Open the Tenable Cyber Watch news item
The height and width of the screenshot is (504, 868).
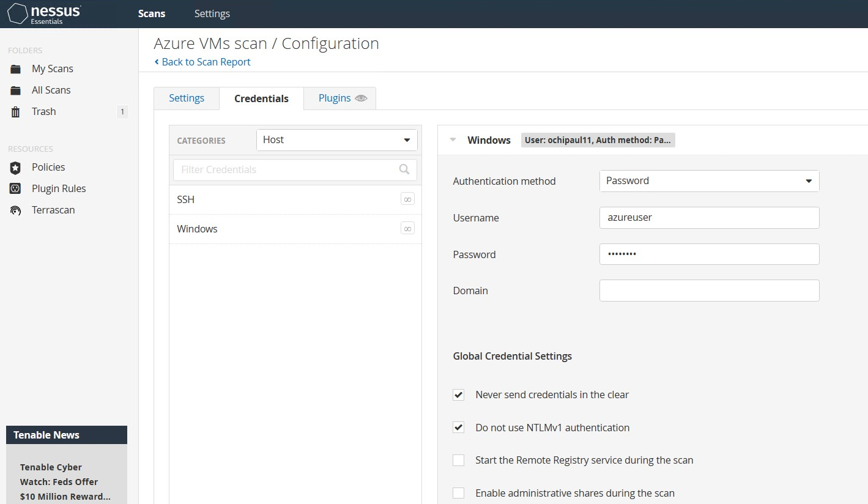tap(65, 482)
